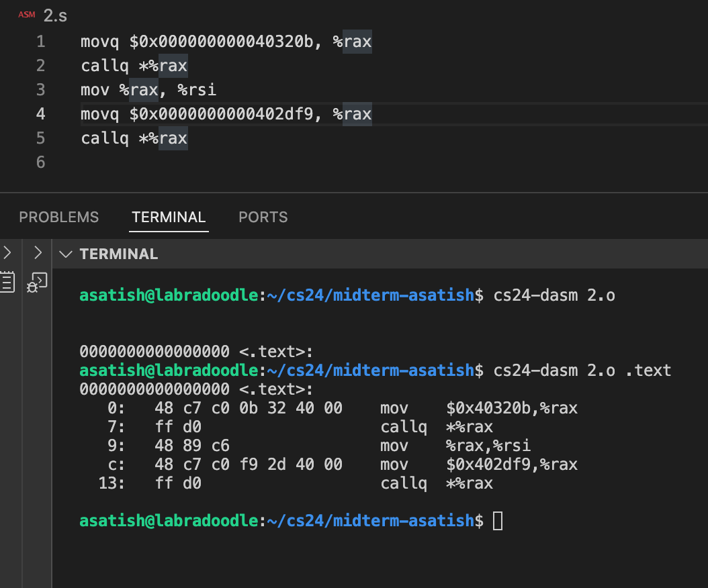Click the 'cs24-dasm 2.o .text' command in terminal
The width and height of the screenshot is (708, 588).
click(582, 370)
